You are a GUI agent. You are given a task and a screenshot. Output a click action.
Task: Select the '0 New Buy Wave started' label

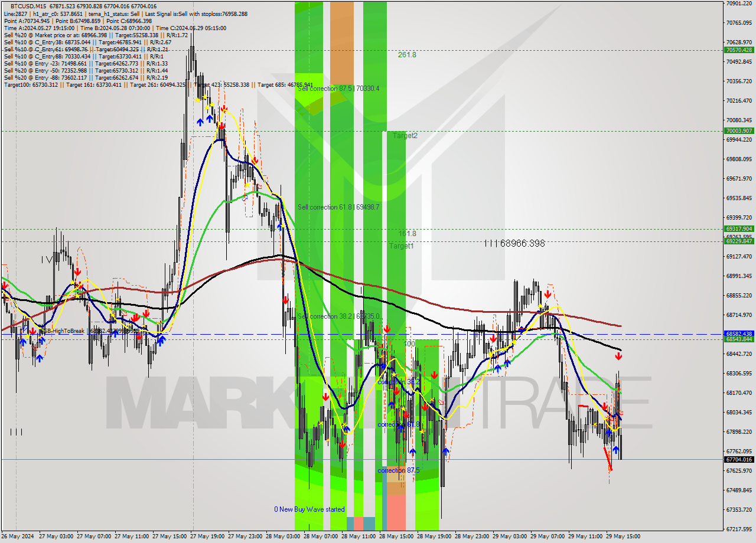point(309,509)
